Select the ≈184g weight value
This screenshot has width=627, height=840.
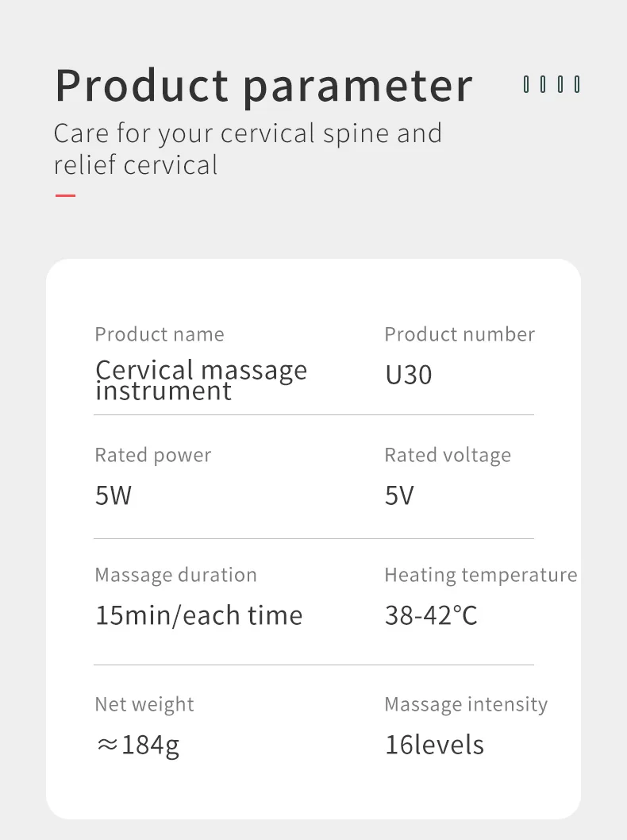click(138, 746)
